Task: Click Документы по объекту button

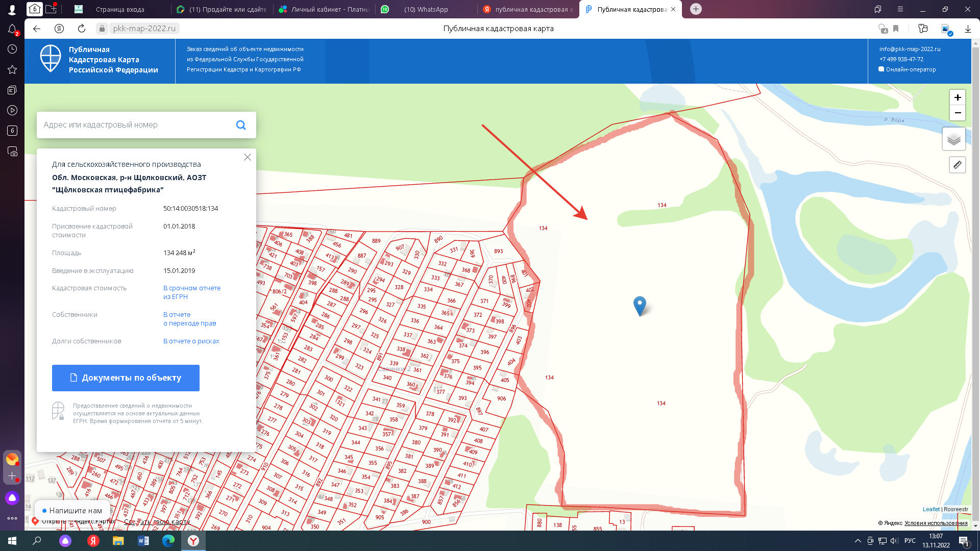Action: [126, 378]
